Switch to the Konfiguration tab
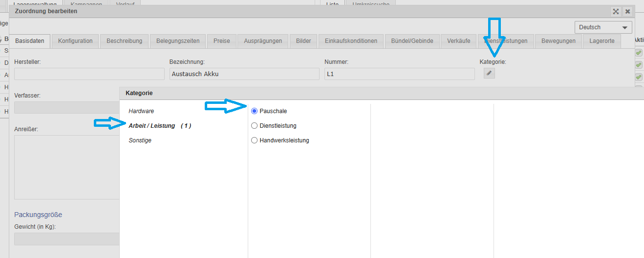 [75, 41]
